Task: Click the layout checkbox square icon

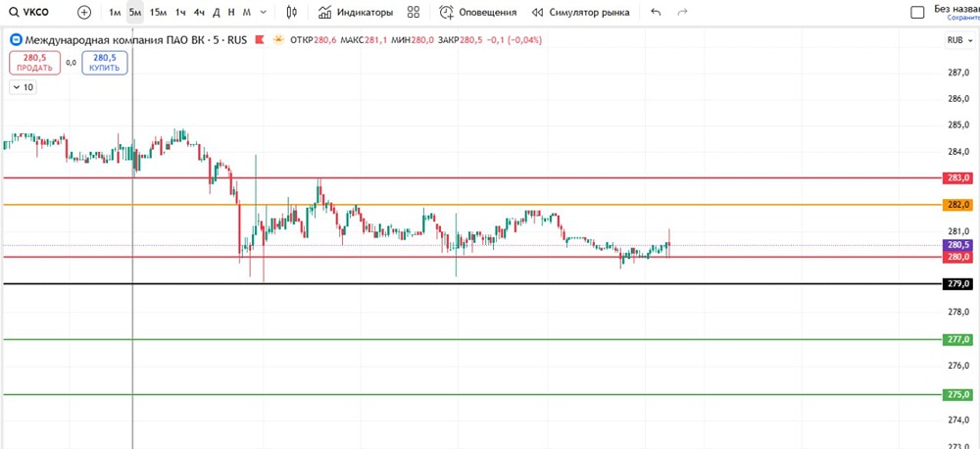Action: click(917, 13)
